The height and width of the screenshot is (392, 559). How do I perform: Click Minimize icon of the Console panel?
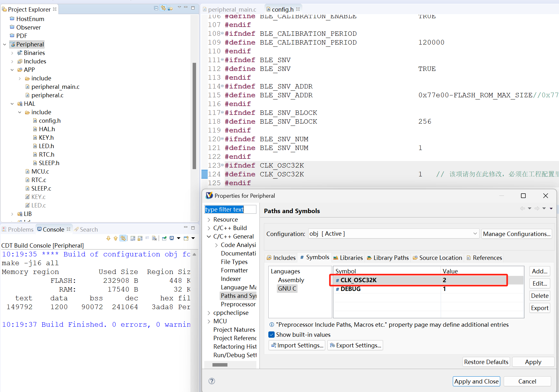pos(185,228)
